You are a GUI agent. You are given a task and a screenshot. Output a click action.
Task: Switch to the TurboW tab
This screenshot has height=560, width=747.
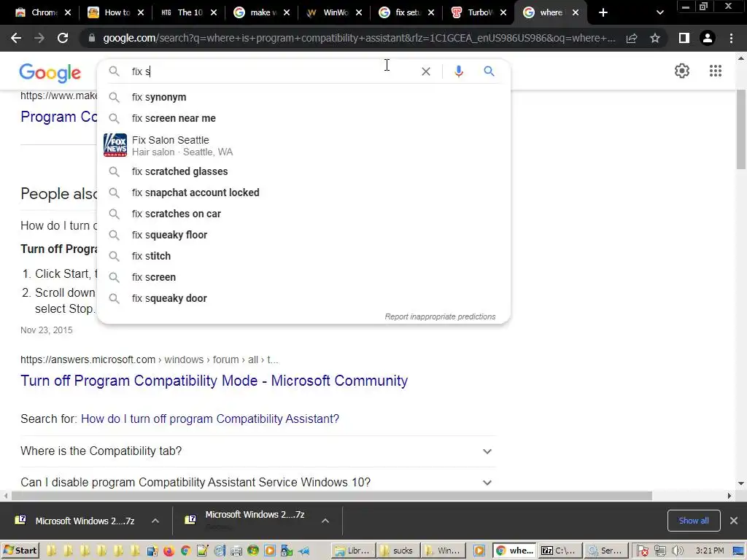click(473, 13)
